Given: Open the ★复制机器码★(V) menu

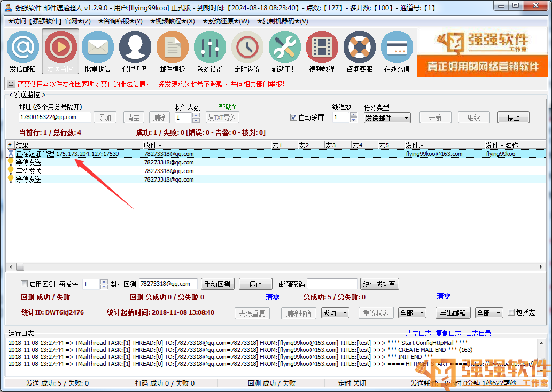Looking at the screenshot, I should [282, 21].
